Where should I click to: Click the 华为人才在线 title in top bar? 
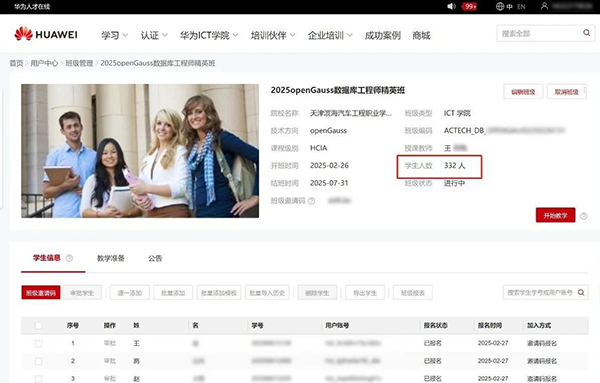32,7
